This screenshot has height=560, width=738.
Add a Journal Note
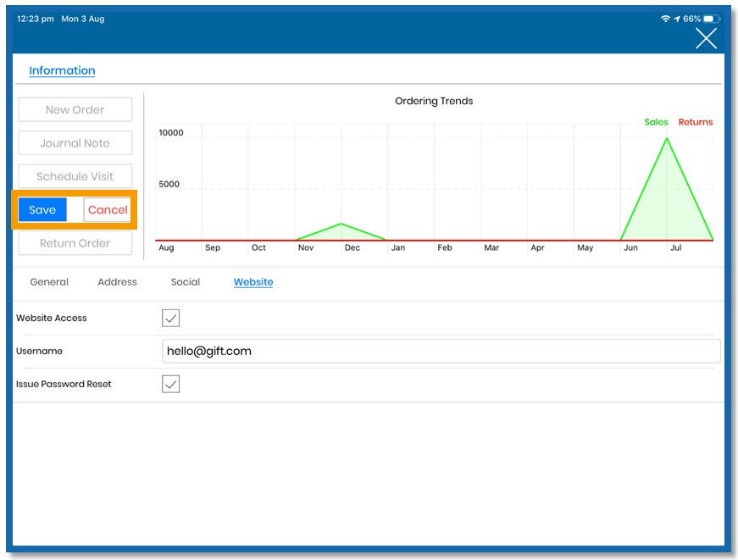[75, 143]
